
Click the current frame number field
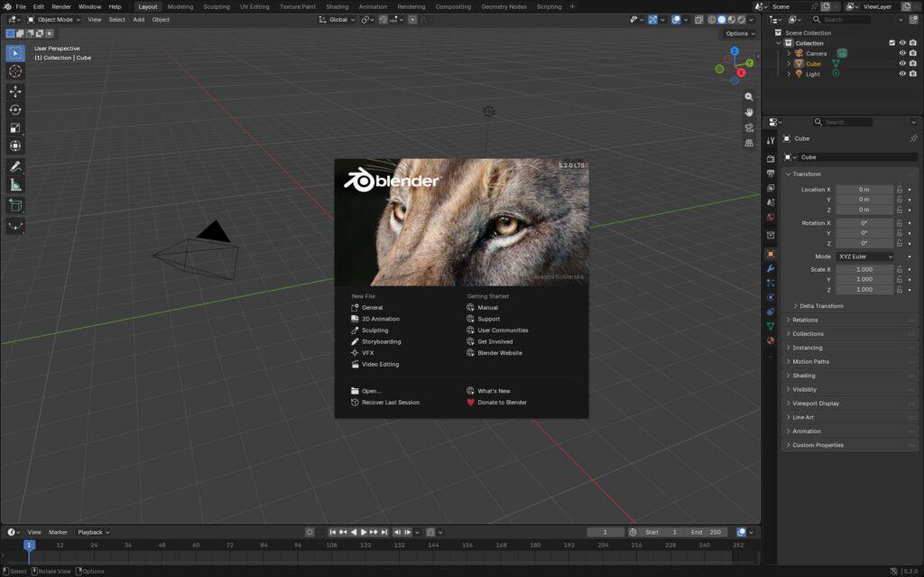point(605,532)
